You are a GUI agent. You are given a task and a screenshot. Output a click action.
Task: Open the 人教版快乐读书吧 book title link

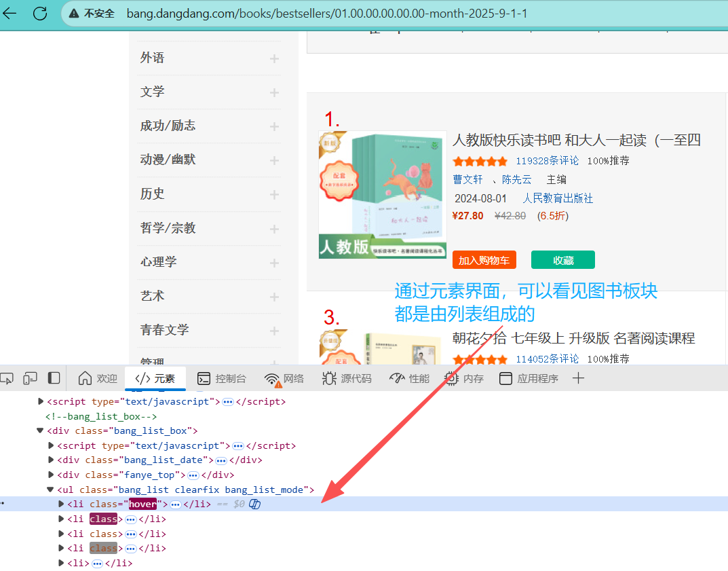pos(577,141)
